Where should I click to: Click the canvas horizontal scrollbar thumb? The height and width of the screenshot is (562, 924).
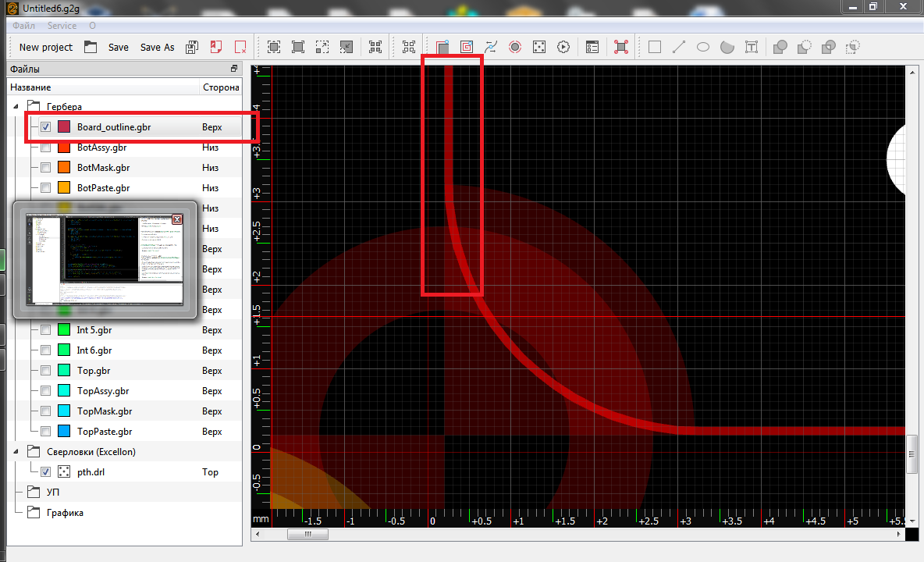pos(307,535)
